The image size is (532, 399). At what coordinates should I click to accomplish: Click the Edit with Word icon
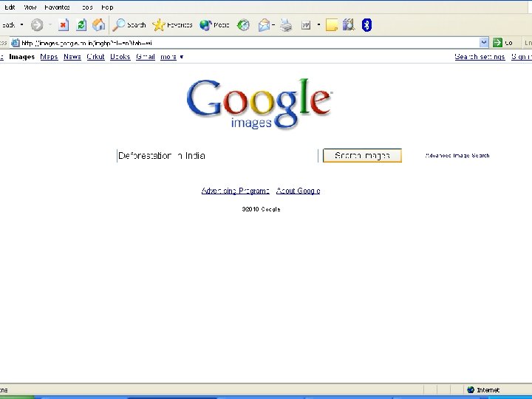tap(306, 25)
